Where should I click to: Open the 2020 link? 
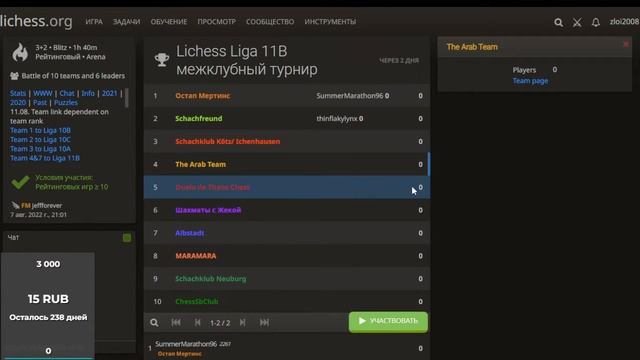point(18,102)
